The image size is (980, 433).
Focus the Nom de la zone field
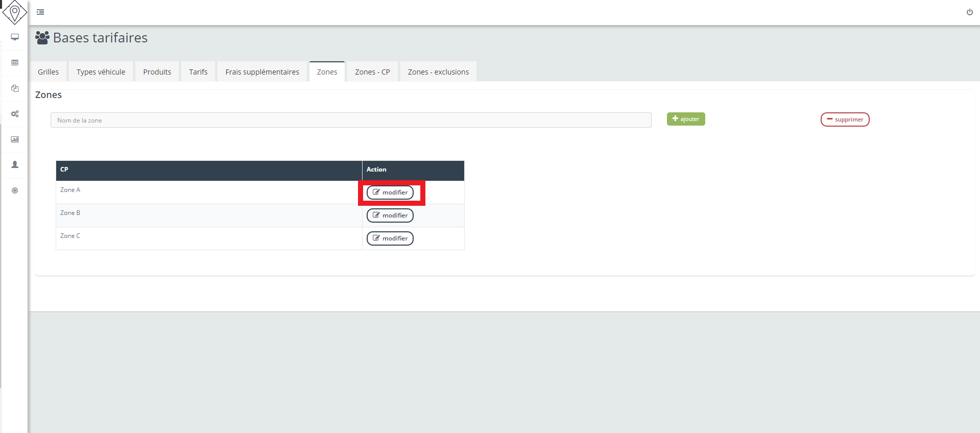tap(351, 120)
